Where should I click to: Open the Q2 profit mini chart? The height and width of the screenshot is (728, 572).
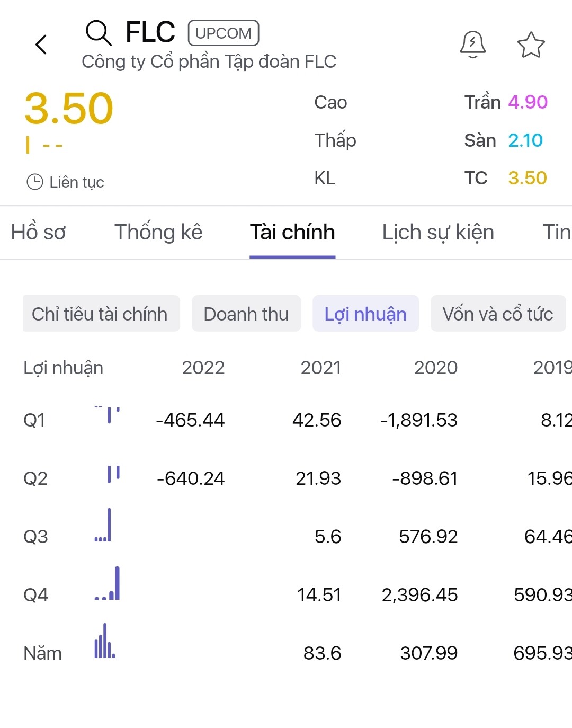(x=113, y=474)
